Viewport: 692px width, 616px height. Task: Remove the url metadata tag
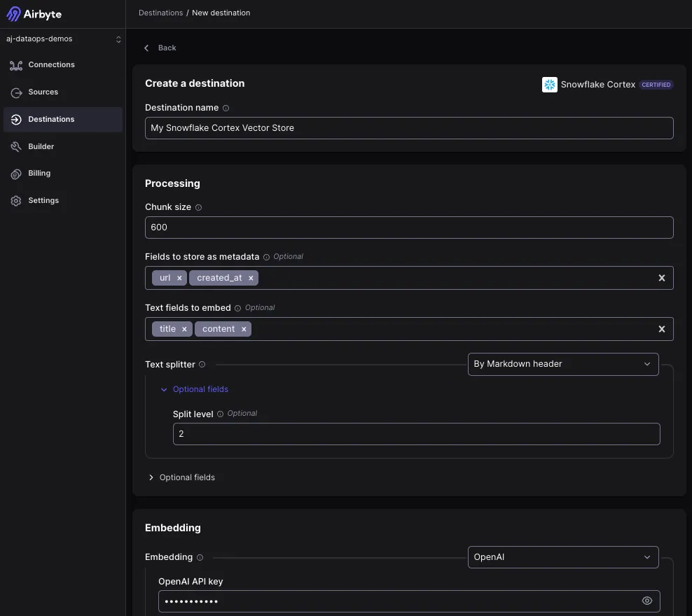click(x=179, y=278)
